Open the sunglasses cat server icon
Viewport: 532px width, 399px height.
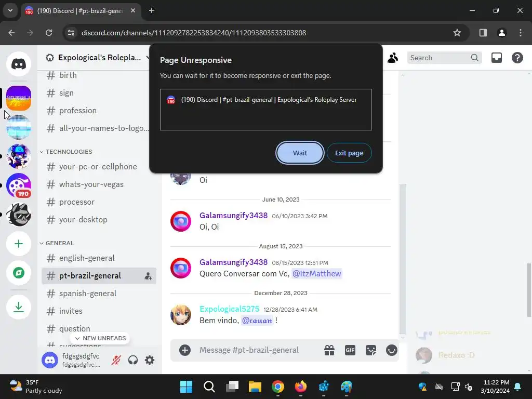19,215
